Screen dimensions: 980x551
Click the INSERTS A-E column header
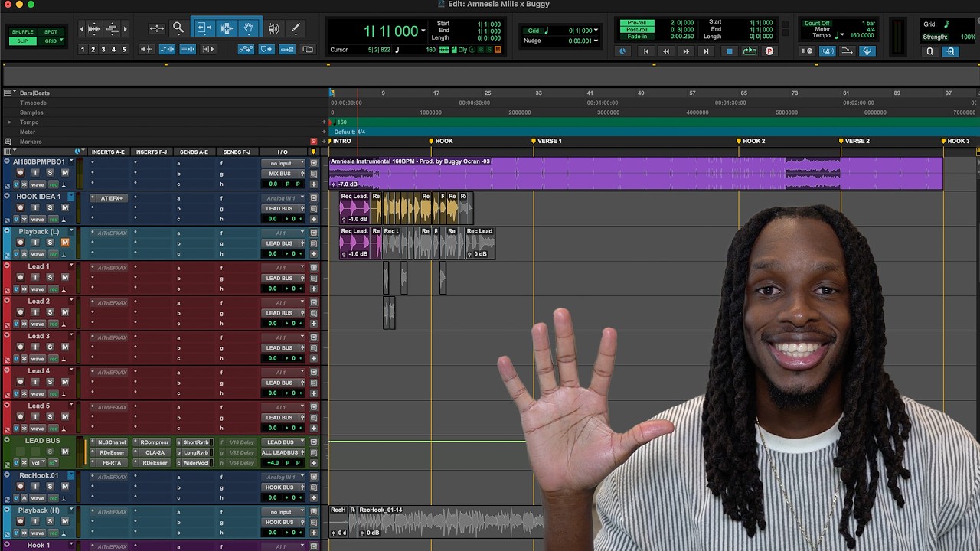click(x=108, y=152)
